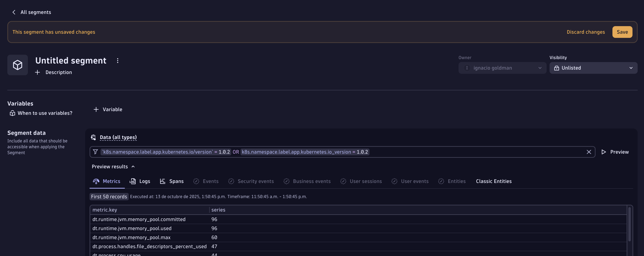Click the segment cube icon
Screen dimensions: 644x256
(x=18, y=65)
